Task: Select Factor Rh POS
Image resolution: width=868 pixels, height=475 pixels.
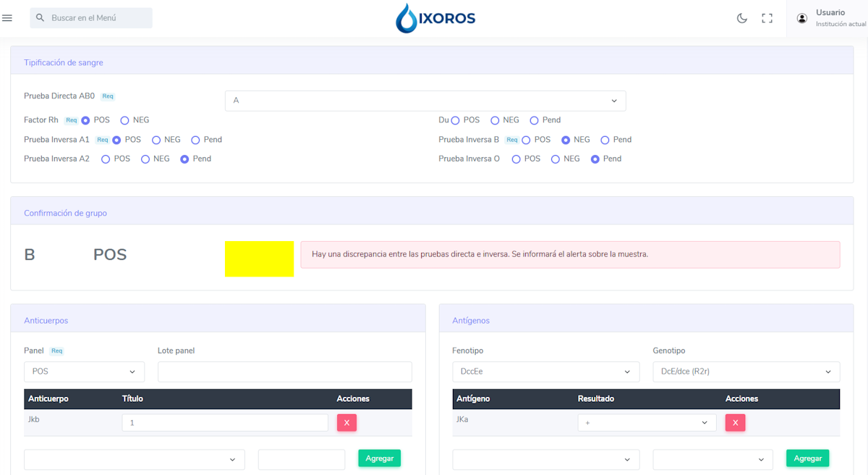Action: tap(85, 120)
